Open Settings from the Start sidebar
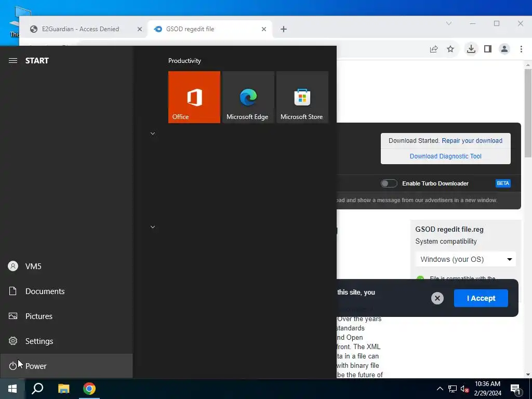 click(66, 341)
